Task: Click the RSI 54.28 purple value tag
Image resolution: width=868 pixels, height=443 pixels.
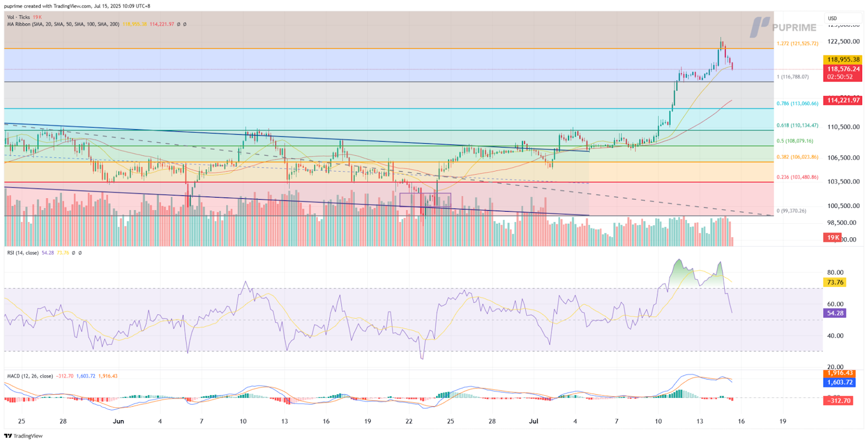Action: 835,313
